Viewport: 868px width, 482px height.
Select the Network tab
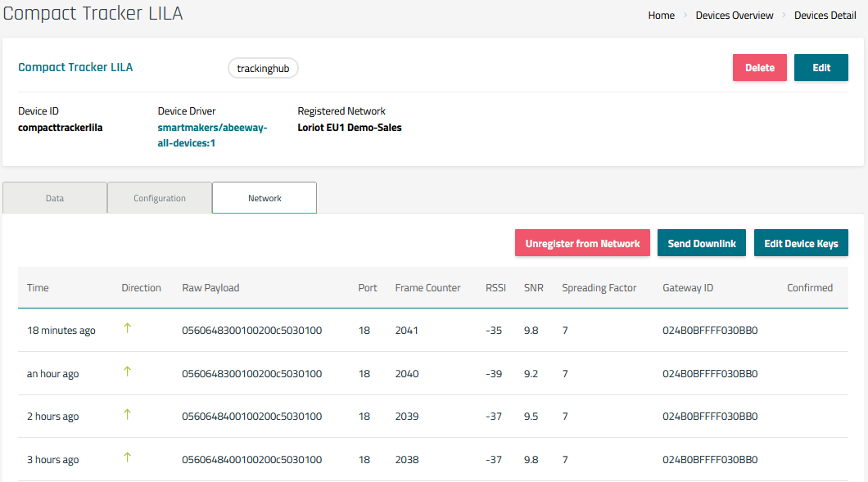click(x=264, y=198)
